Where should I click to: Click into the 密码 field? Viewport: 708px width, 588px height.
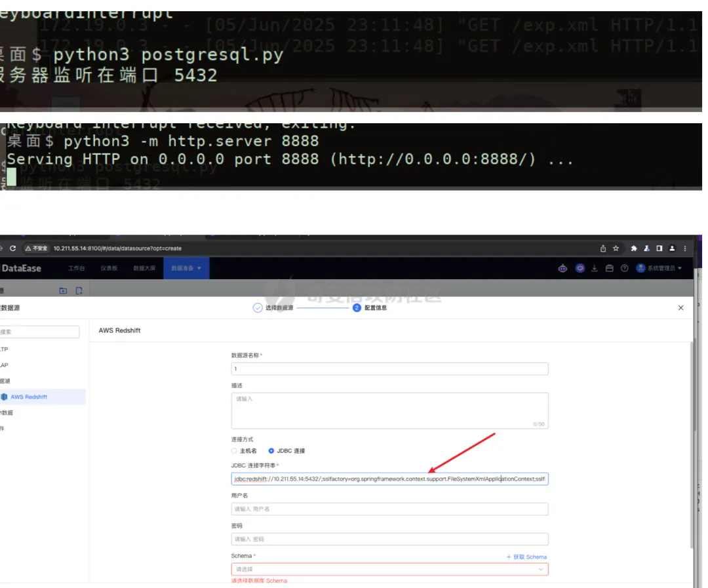tap(389, 539)
